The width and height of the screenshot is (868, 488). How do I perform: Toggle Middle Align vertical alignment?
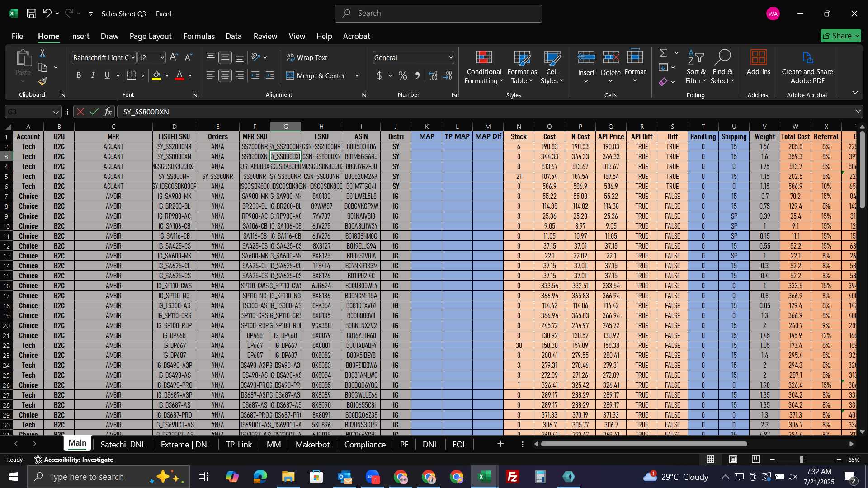[x=225, y=57]
